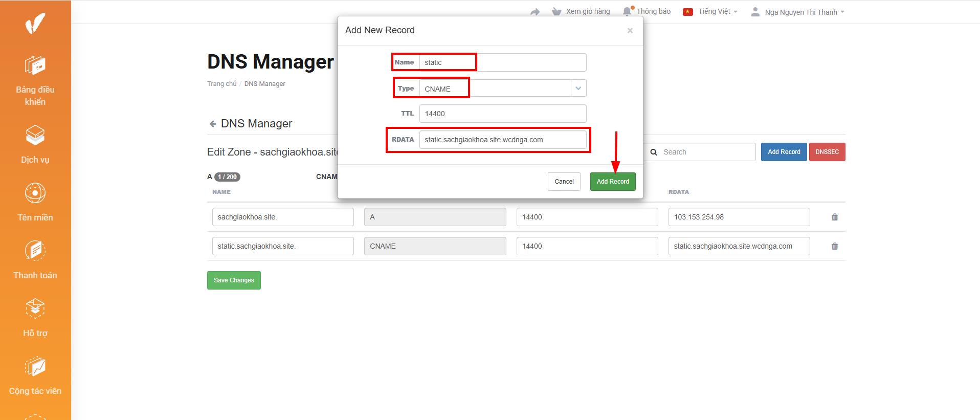Click the Thanh toán billing icon

(35, 251)
